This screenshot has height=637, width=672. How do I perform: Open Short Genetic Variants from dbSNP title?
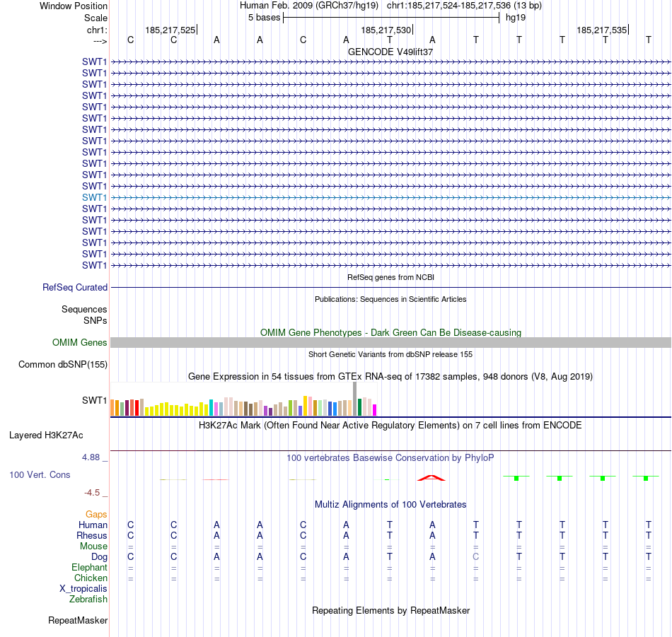[390, 354]
